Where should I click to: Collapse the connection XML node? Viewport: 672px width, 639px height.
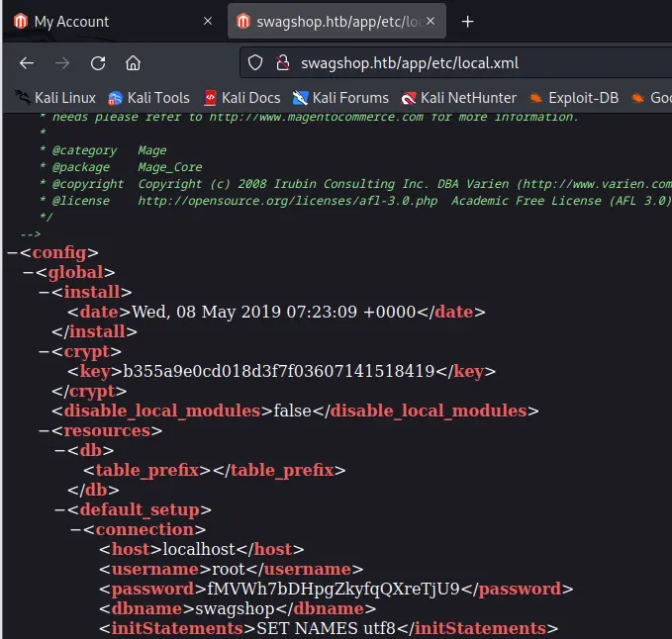click(x=76, y=529)
